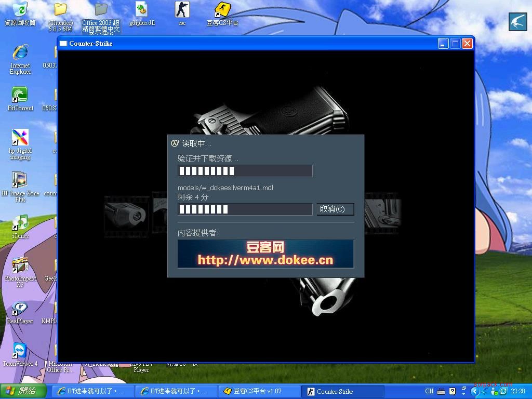This screenshot has height=399, width=532.
Task: Open the dokee.cn content provider banner
Action: (x=265, y=254)
